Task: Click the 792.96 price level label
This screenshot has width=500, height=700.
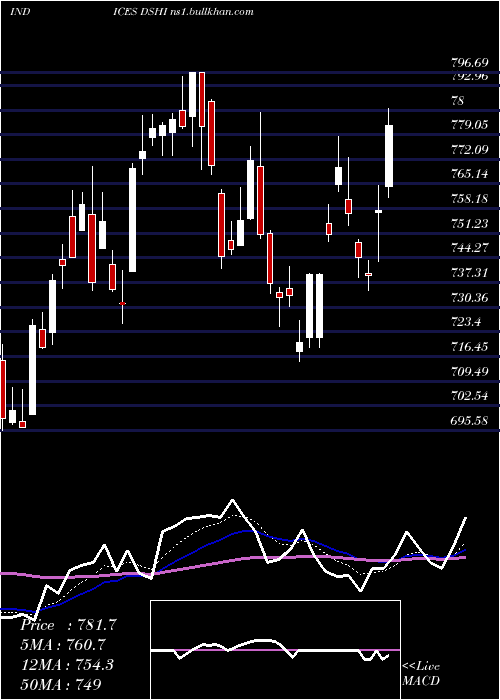Action: [470, 76]
